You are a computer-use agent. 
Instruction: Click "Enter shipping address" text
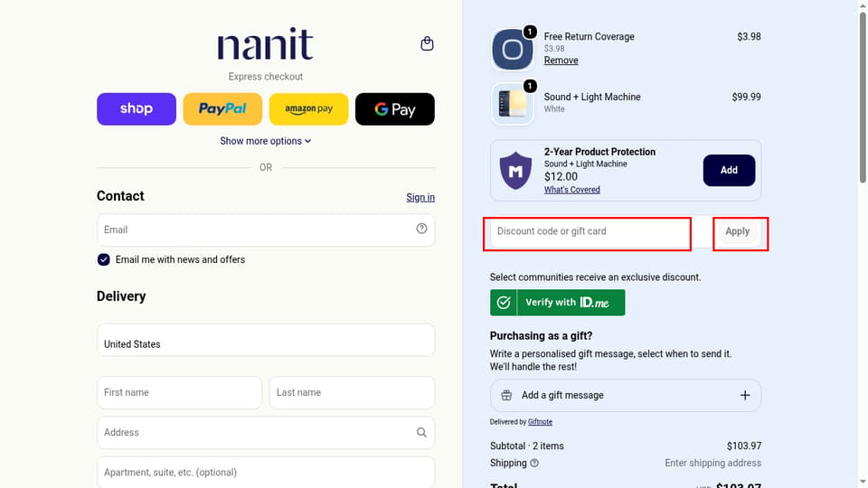pos(713,463)
